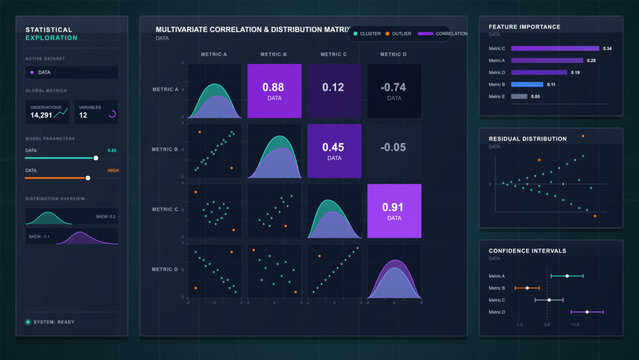
Task: Click the teal DATA slider handle
Action: pos(96,158)
